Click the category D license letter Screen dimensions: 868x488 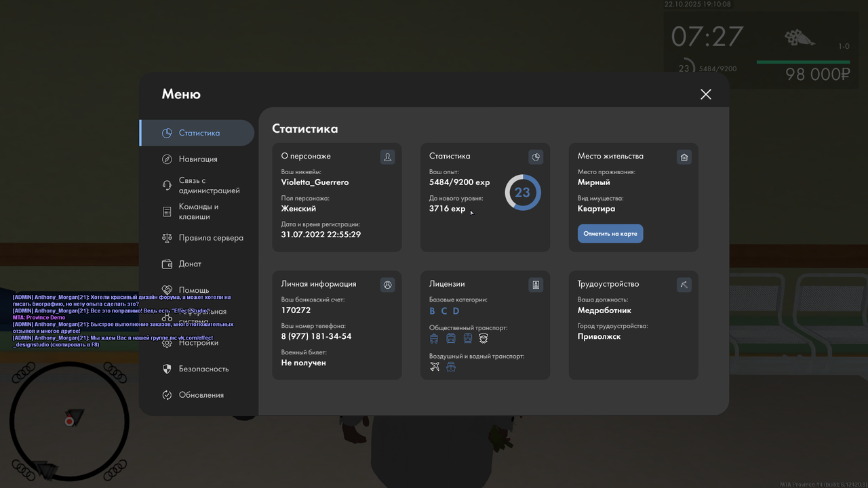[456, 311]
